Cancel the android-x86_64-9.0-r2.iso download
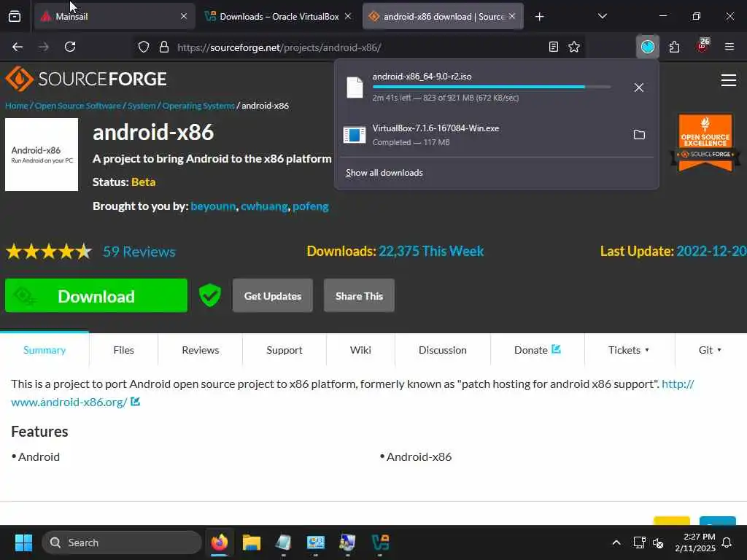The image size is (747, 560). click(639, 87)
